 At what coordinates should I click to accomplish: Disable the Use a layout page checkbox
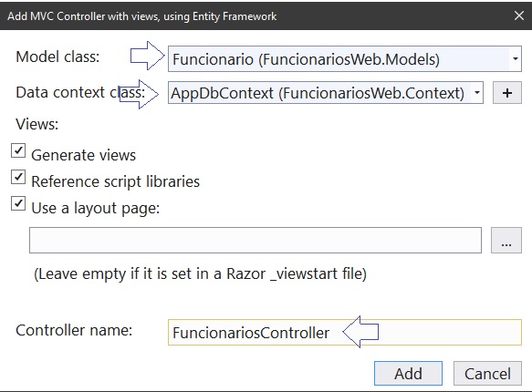tap(18, 203)
